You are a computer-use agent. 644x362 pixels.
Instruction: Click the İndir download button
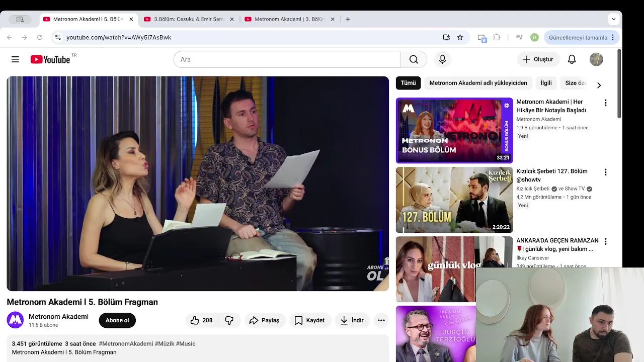[352, 320]
